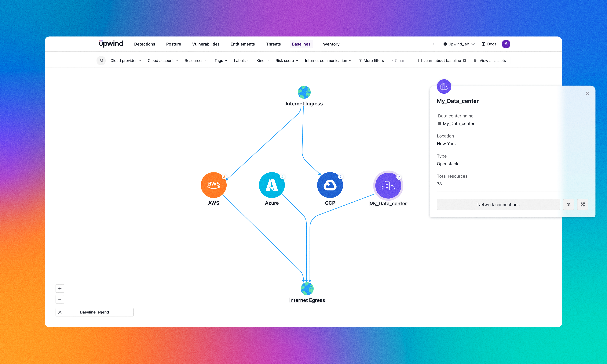Open the GCP node on the map
This screenshot has height=364, width=607.
click(330, 185)
